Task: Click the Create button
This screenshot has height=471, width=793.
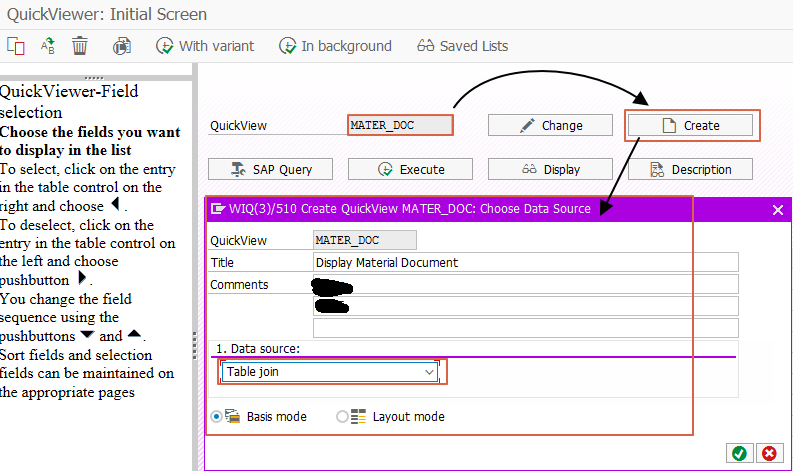Action: coord(690,125)
